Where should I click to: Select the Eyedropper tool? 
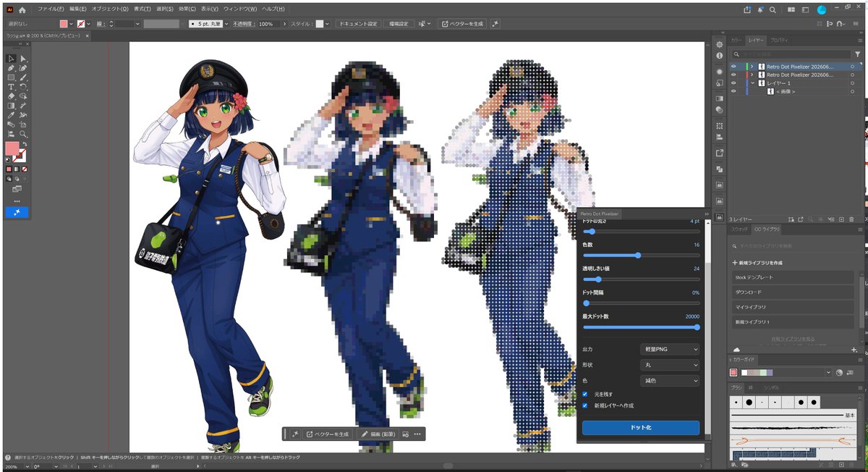(x=11, y=115)
